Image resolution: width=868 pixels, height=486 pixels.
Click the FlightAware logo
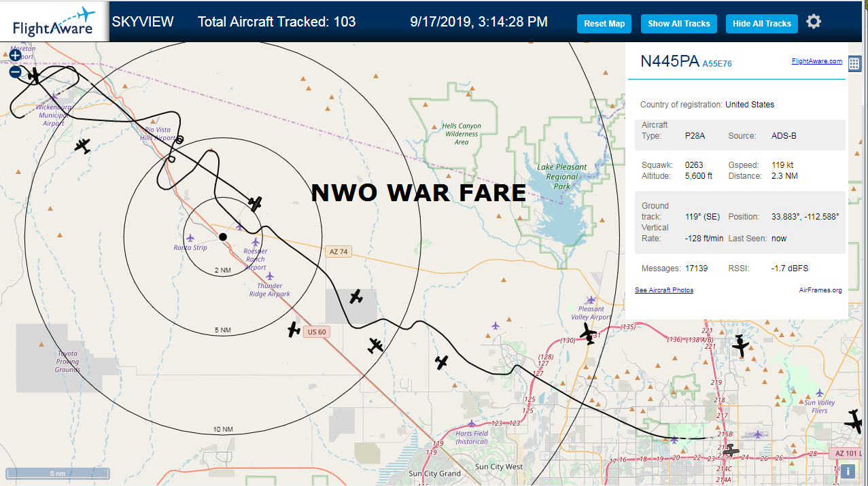coord(54,22)
